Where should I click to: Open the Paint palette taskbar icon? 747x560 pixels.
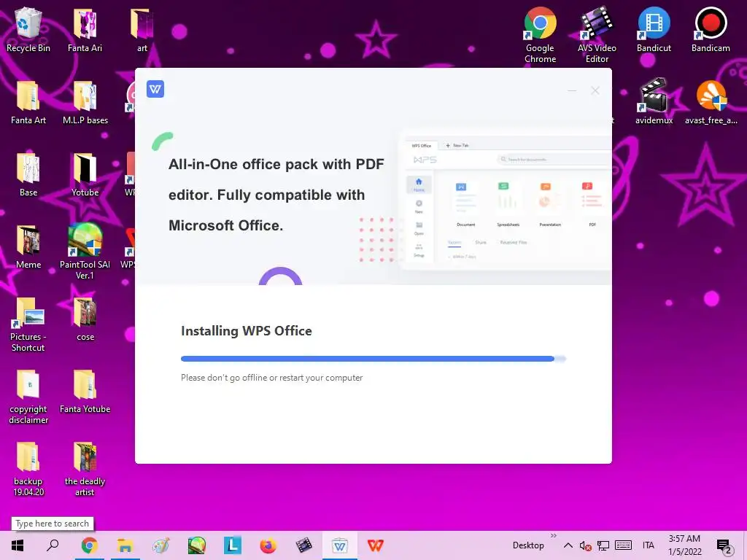[x=160, y=545]
